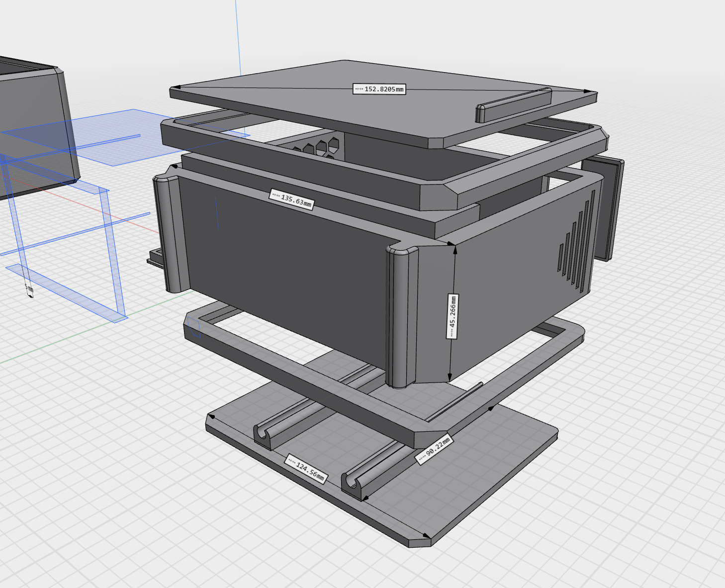Click the measure icon in the 135.63mm label
725x588 pixels.
point(275,195)
